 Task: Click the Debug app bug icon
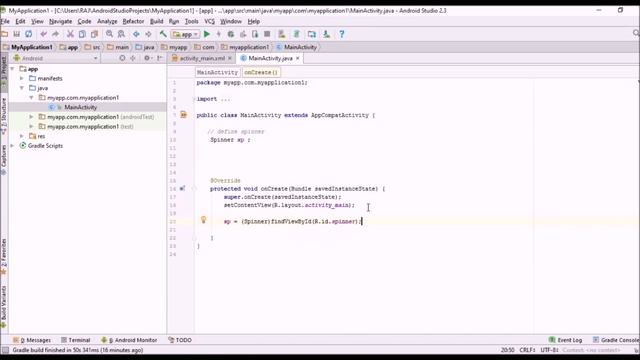[231, 34]
